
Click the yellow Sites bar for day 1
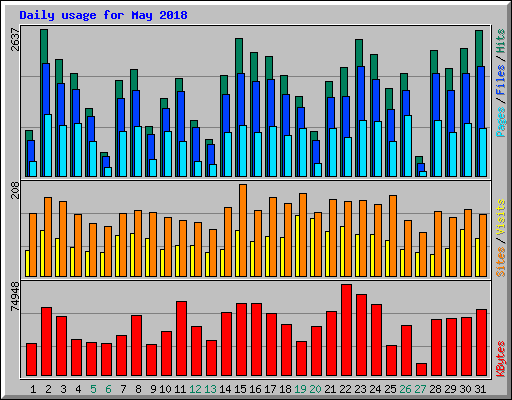27,263
